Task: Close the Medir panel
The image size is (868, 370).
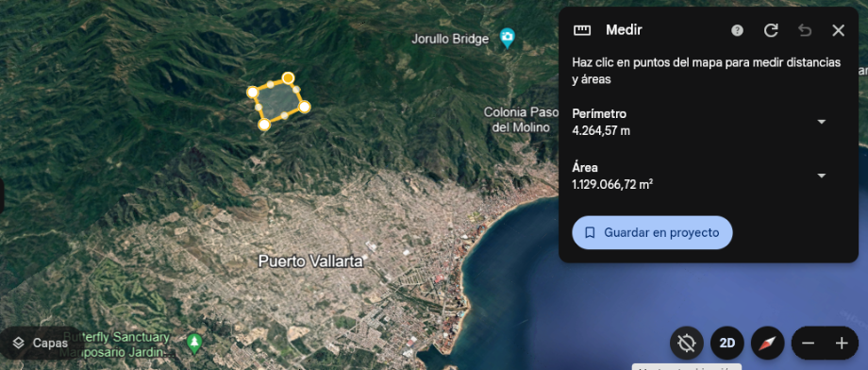Action: coord(838,30)
